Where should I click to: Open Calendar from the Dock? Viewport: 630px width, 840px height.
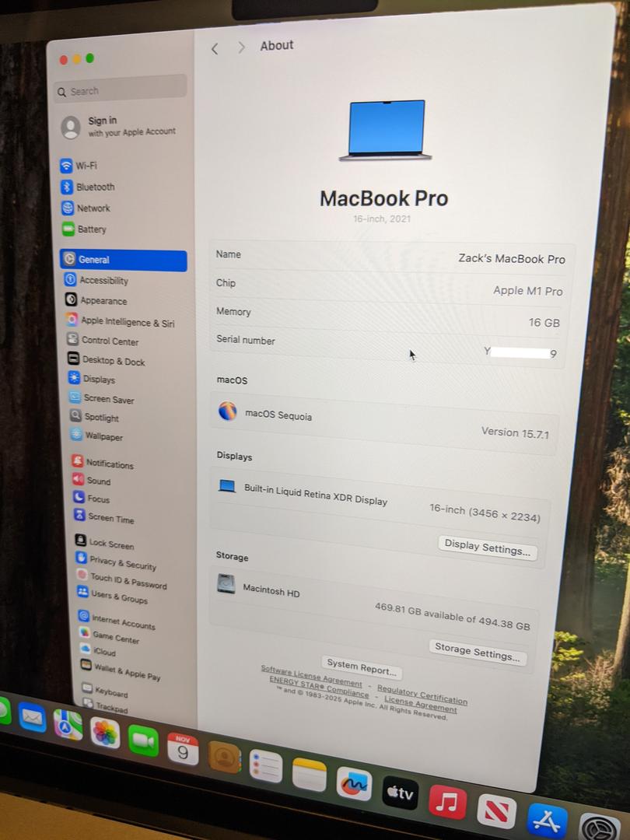183,749
